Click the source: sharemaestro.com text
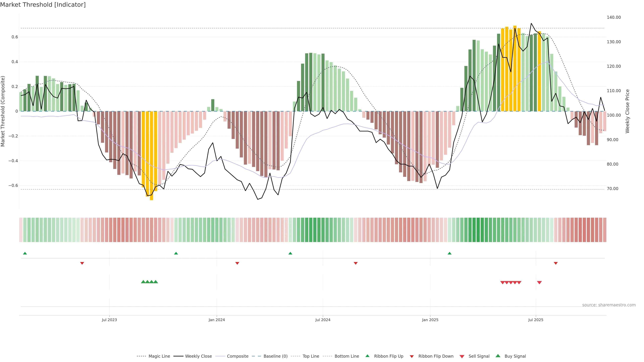 [x=609, y=305]
